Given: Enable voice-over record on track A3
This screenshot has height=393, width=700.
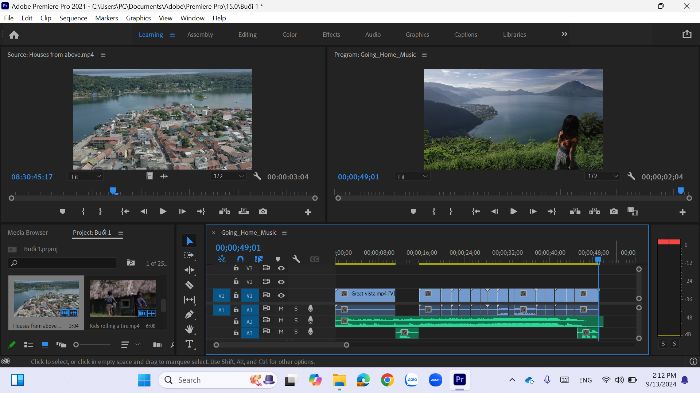Looking at the screenshot, I should (310, 332).
